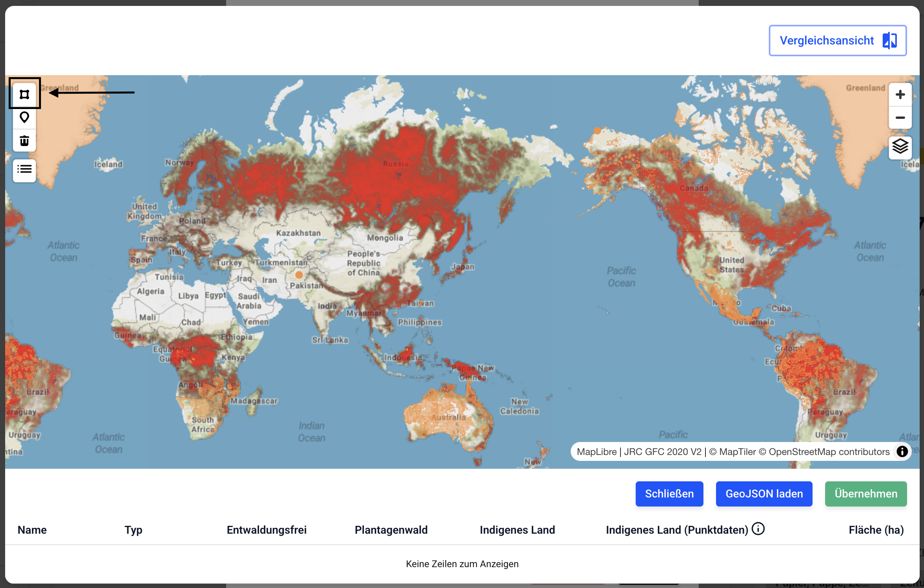Open info tooltip for Indigenes Land (Punktdaten)
Image resolution: width=924 pixels, height=588 pixels.
(758, 529)
